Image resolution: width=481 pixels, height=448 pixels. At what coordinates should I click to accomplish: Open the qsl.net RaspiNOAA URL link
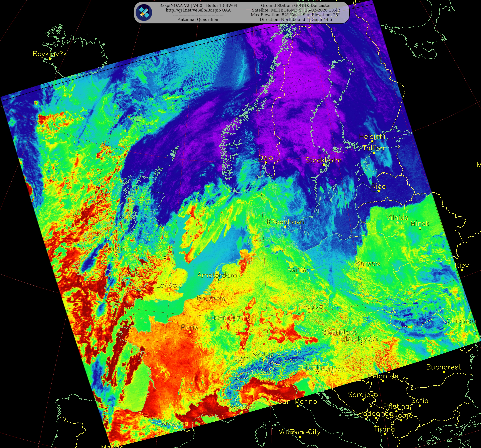coord(198,10)
